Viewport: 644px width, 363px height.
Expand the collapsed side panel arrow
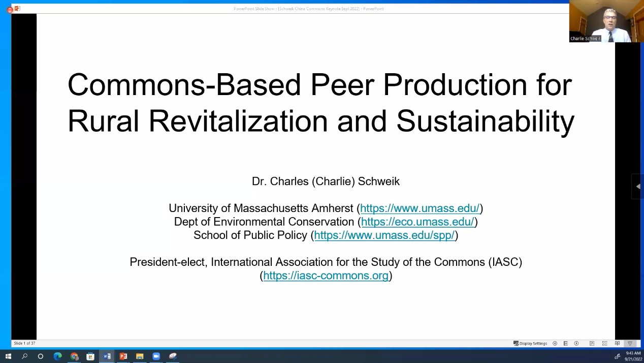pos(638,187)
